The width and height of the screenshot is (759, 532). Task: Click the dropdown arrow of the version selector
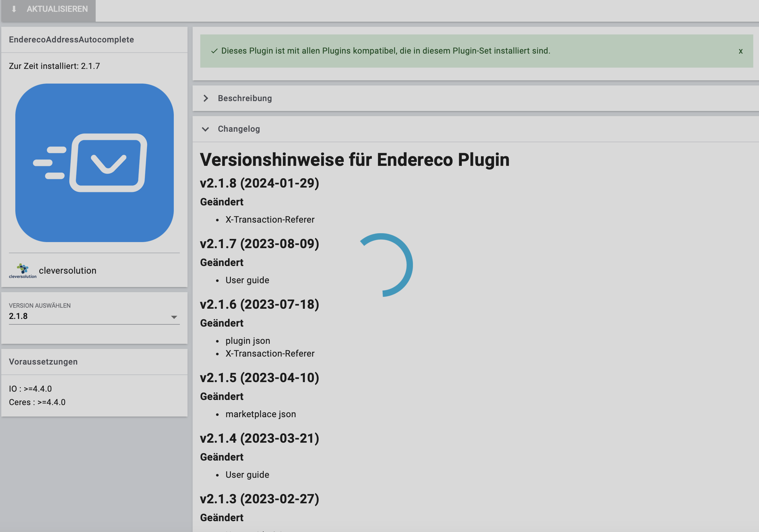(174, 317)
